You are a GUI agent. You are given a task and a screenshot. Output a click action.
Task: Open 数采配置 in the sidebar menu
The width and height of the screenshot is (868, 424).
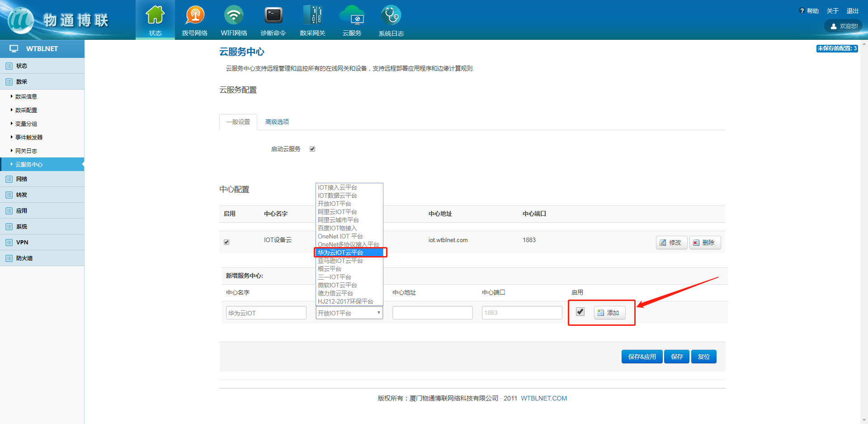[26, 110]
